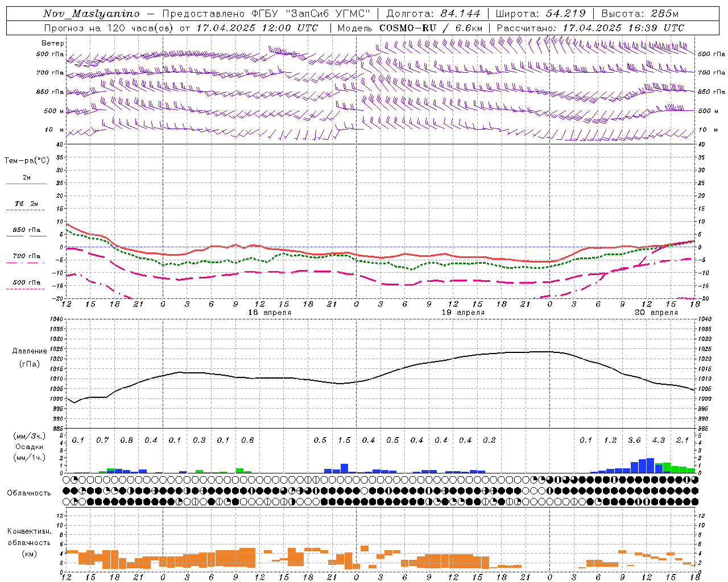Click the Конвективн. облачность (км) label
The image size is (728, 582).
coord(29,542)
